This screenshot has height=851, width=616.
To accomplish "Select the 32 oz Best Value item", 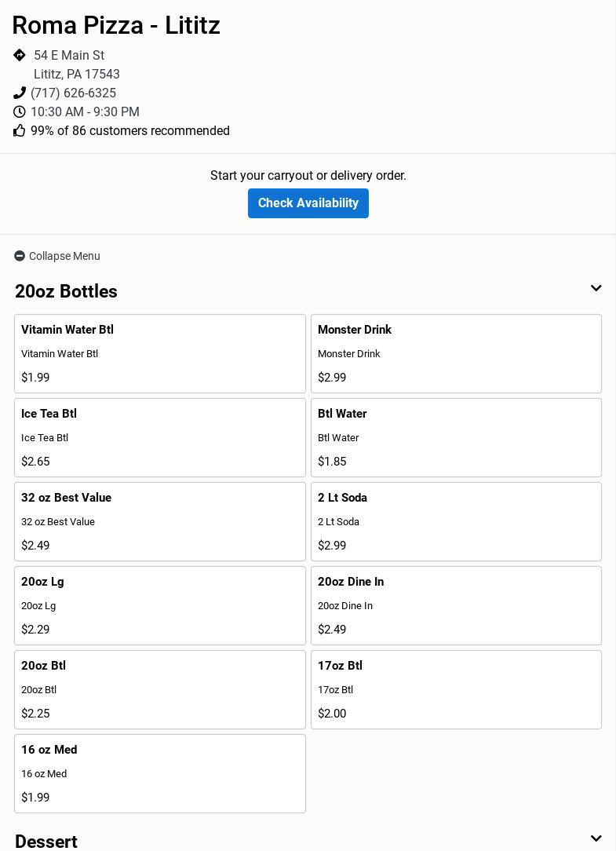I will click(x=159, y=521).
